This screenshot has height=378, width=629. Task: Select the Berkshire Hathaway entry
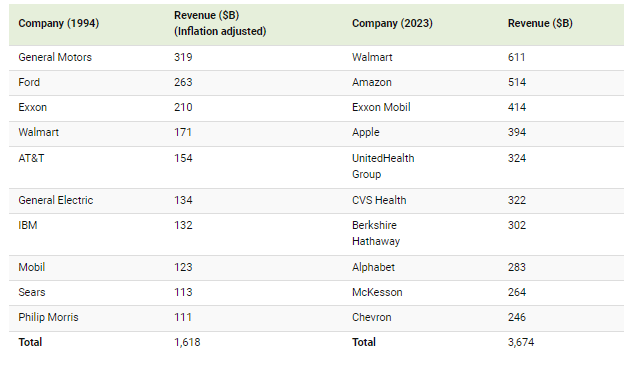[376, 233]
